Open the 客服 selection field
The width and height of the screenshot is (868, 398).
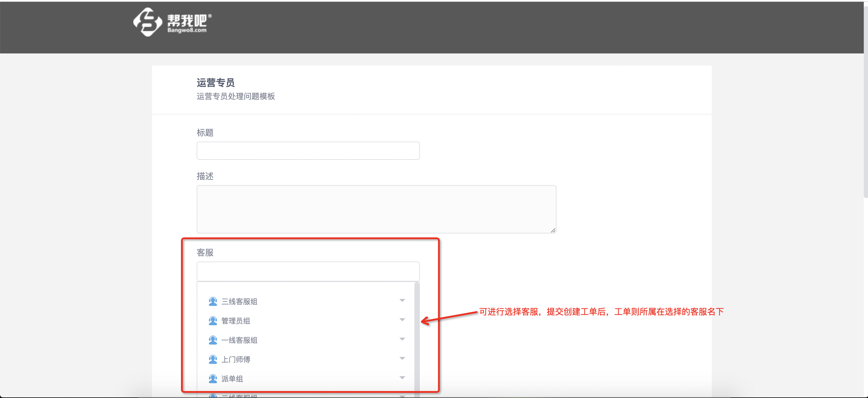click(x=308, y=271)
